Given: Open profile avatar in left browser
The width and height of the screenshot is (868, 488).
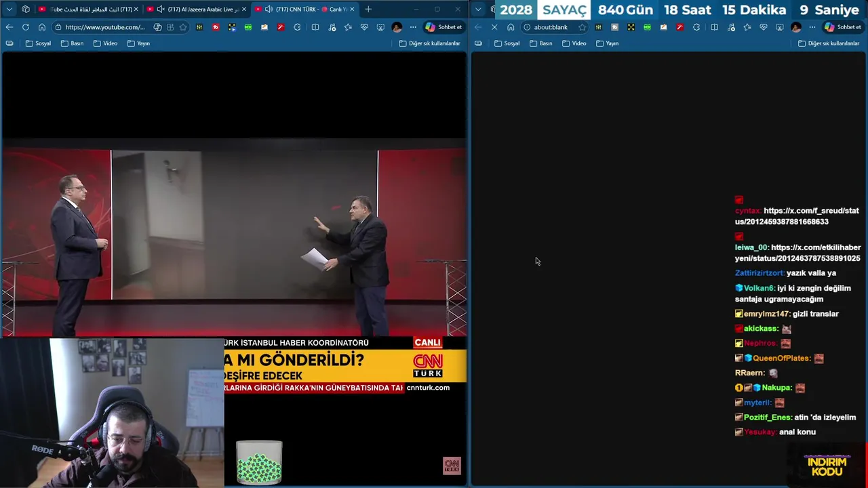Looking at the screenshot, I should tap(397, 27).
